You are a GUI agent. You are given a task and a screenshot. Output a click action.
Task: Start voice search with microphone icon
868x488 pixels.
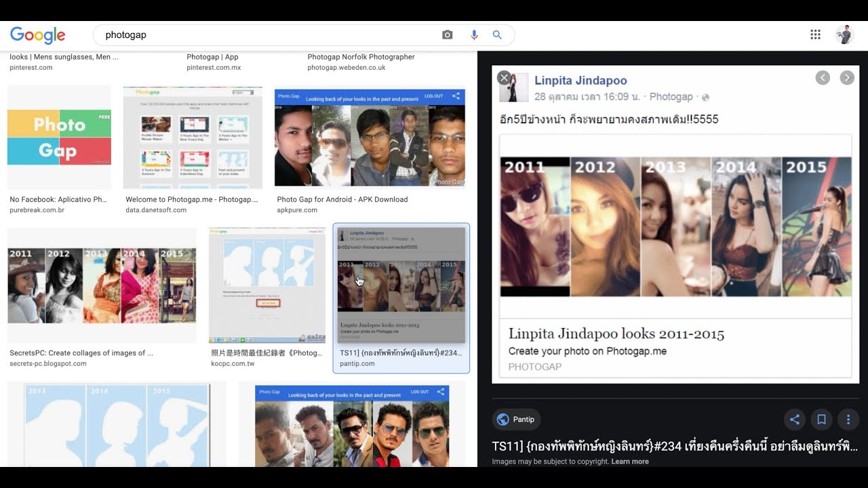(474, 35)
